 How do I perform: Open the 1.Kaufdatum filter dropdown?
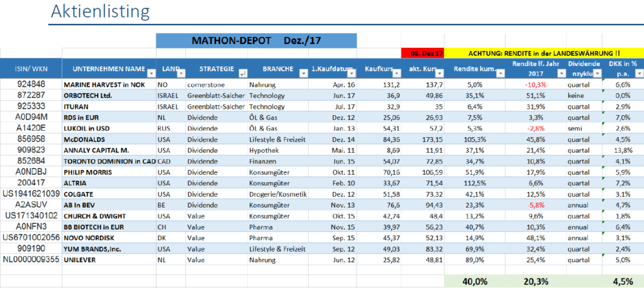(352, 73)
